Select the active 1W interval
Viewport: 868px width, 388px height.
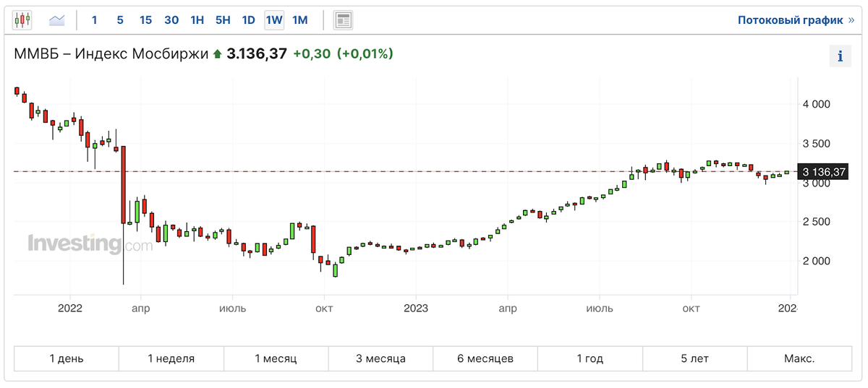coord(274,20)
